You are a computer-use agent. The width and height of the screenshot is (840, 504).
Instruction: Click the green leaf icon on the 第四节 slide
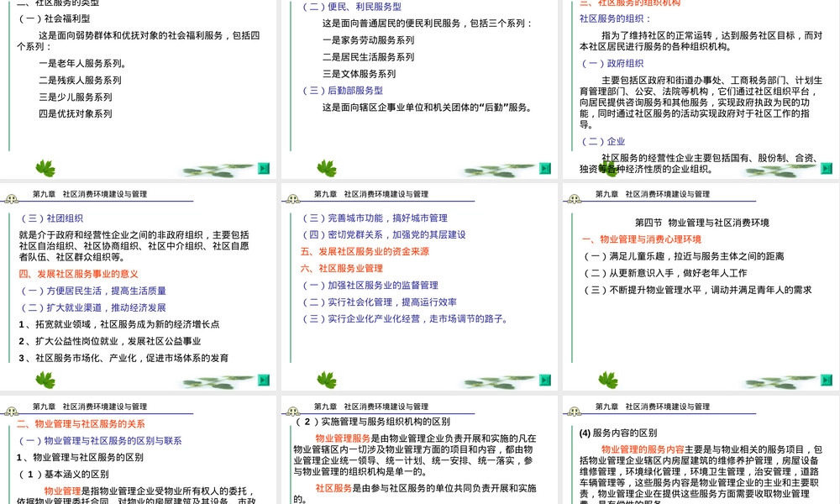(x=608, y=380)
